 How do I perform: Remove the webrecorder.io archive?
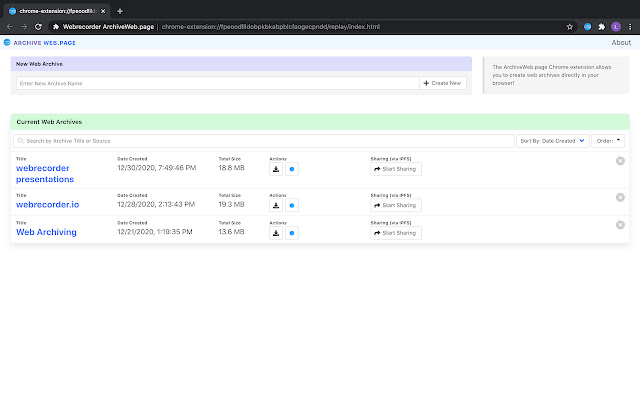[x=620, y=197]
